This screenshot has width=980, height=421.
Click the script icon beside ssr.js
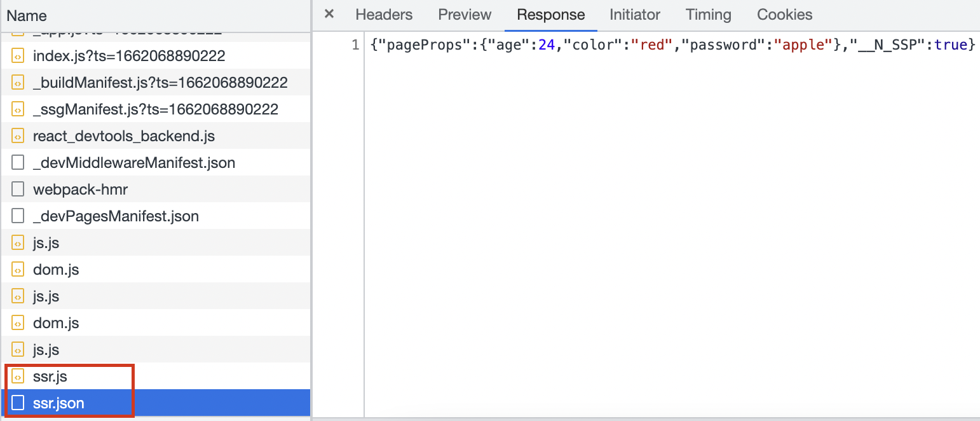(x=18, y=376)
